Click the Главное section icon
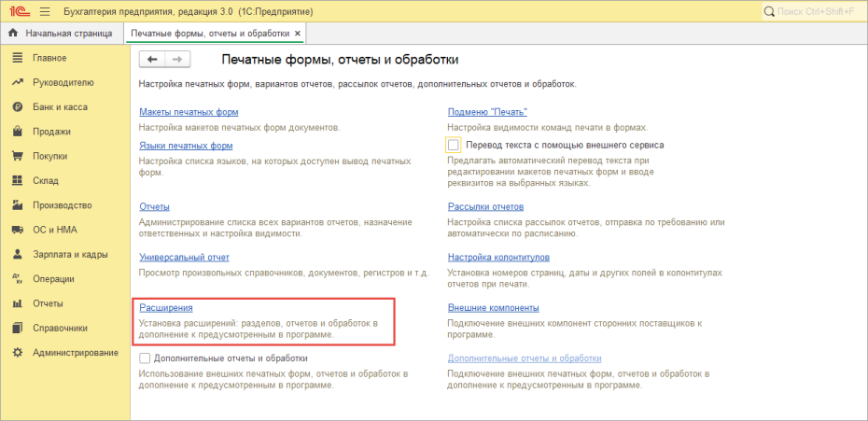Viewport: 868px width, 421px height. (18, 58)
